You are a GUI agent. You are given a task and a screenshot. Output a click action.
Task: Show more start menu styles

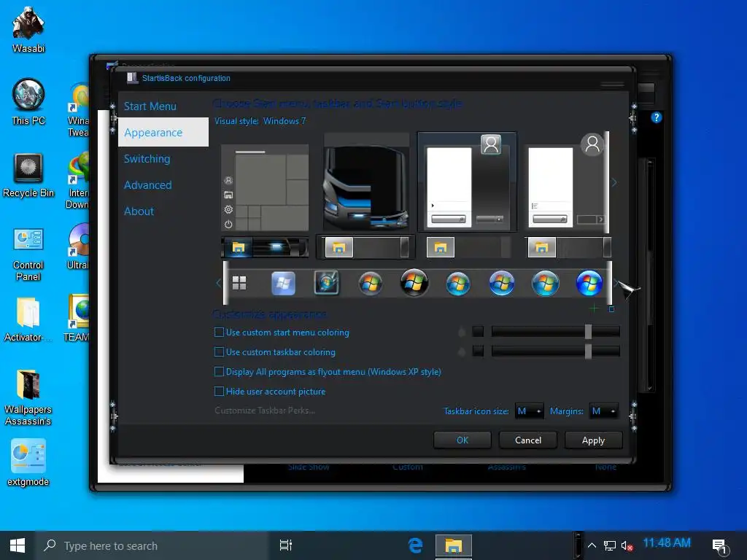pyautogui.click(x=614, y=182)
